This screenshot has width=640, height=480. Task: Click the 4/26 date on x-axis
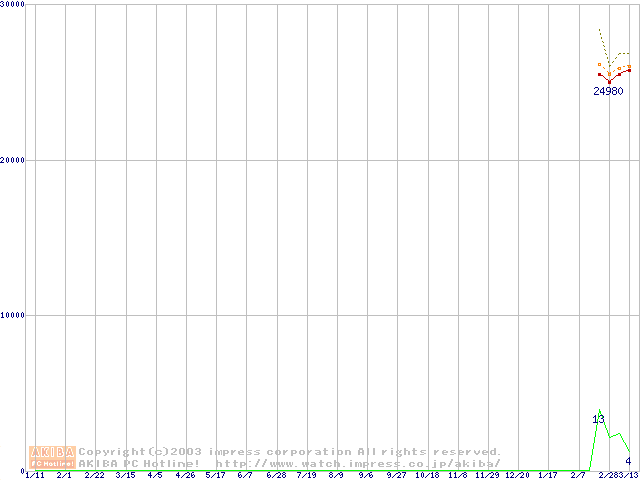pos(185,475)
